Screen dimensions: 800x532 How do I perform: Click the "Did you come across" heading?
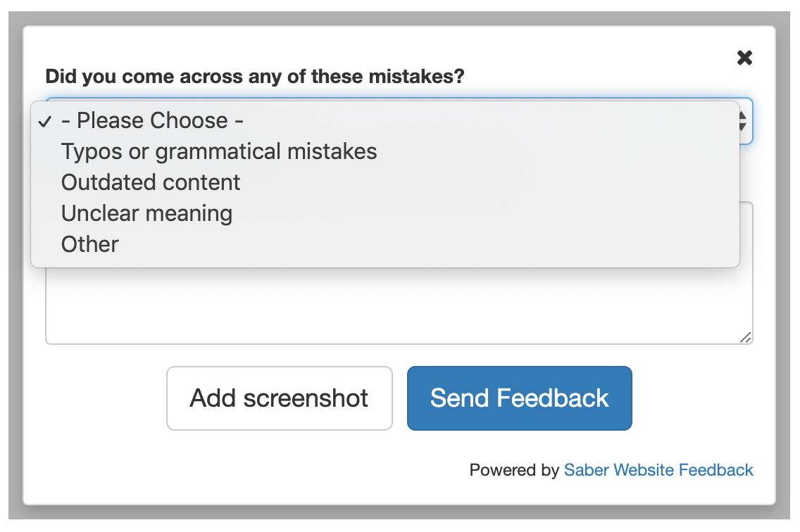[x=255, y=76]
